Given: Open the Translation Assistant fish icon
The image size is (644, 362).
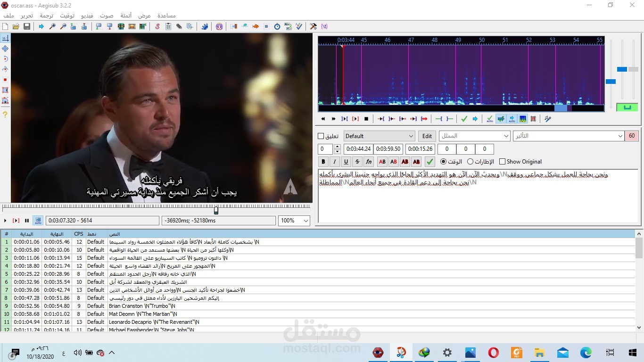Looking at the screenshot, I should (x=256, y=26).
